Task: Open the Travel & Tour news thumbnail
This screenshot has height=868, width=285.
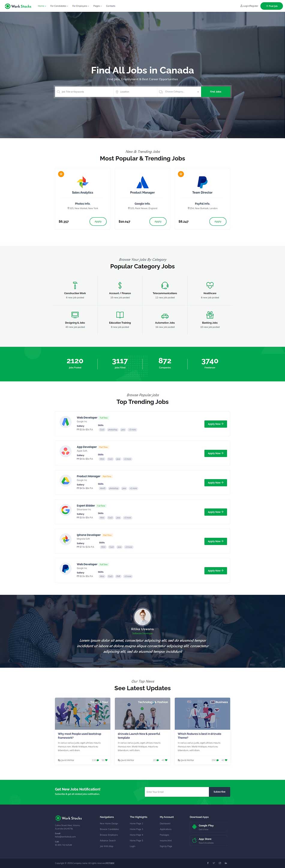Action: pos(82,713)
